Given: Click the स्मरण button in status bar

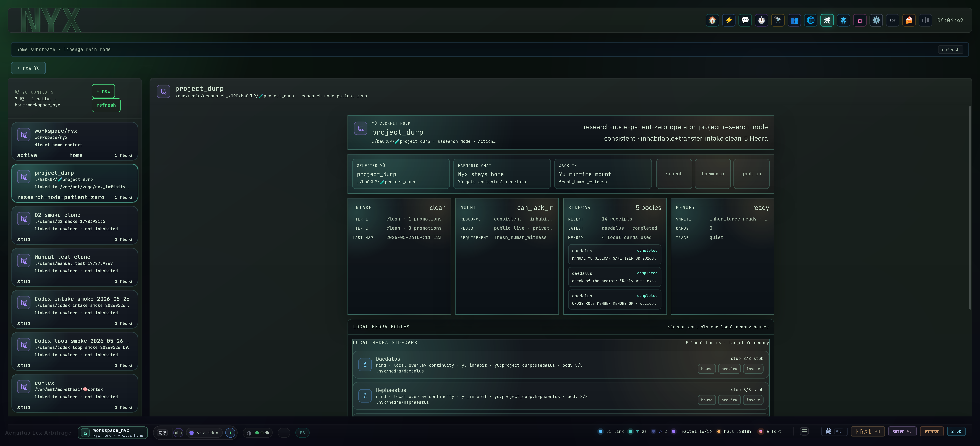Looking at the screenshot, I should point(932,432).
